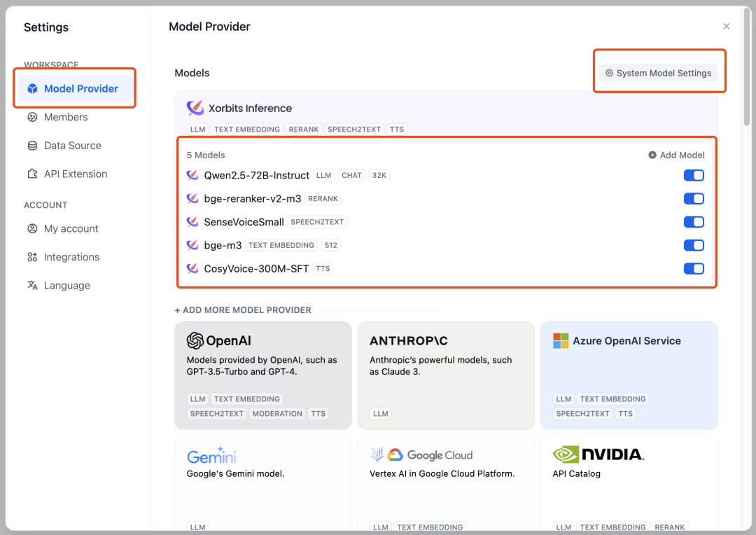The width and height of the screenshot is (756, 535).
Task: Open the API Extension settings page
Action: click(x=76, y=174)
